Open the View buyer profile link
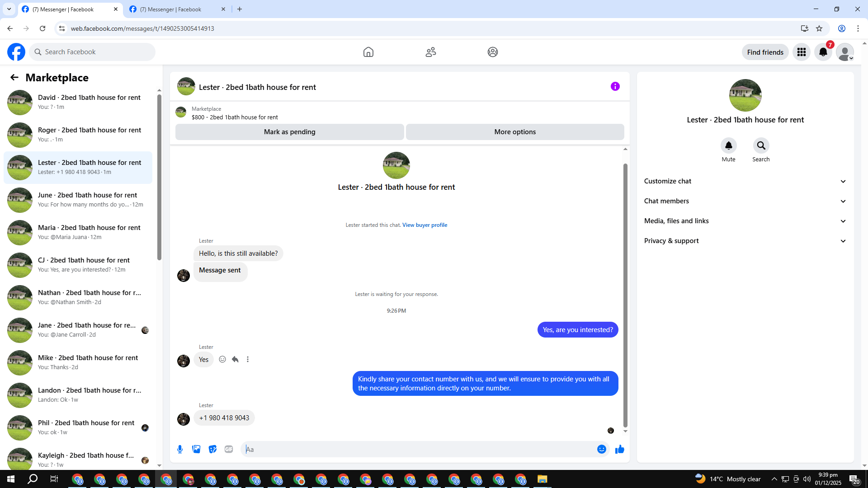 [x=425, y=225]
